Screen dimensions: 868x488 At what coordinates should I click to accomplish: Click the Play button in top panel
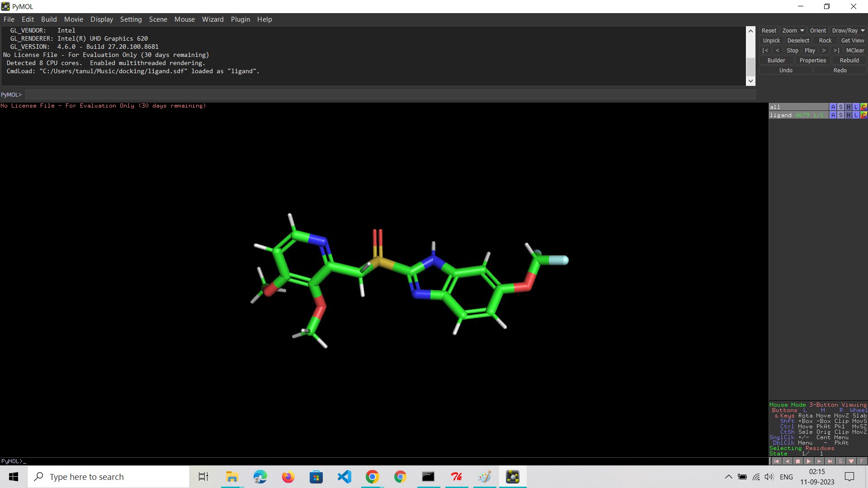810,51
